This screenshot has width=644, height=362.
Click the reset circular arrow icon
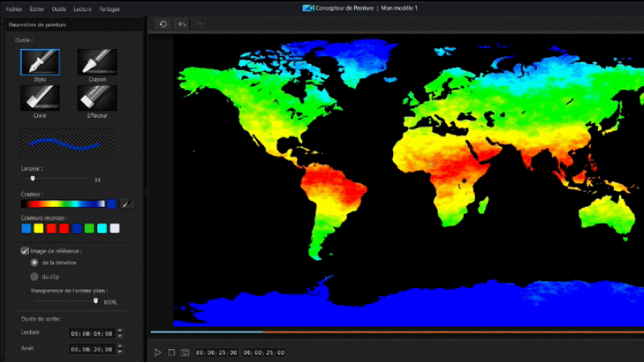(163, 24)
